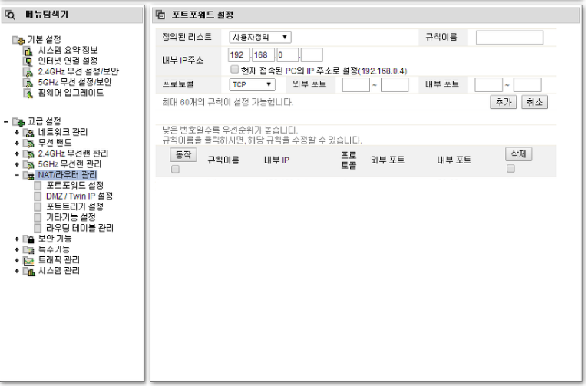Screen dimensions: 588x386
Task: Select 시스템 요약 정보 menu entry
Action: (x=68, y=51)
